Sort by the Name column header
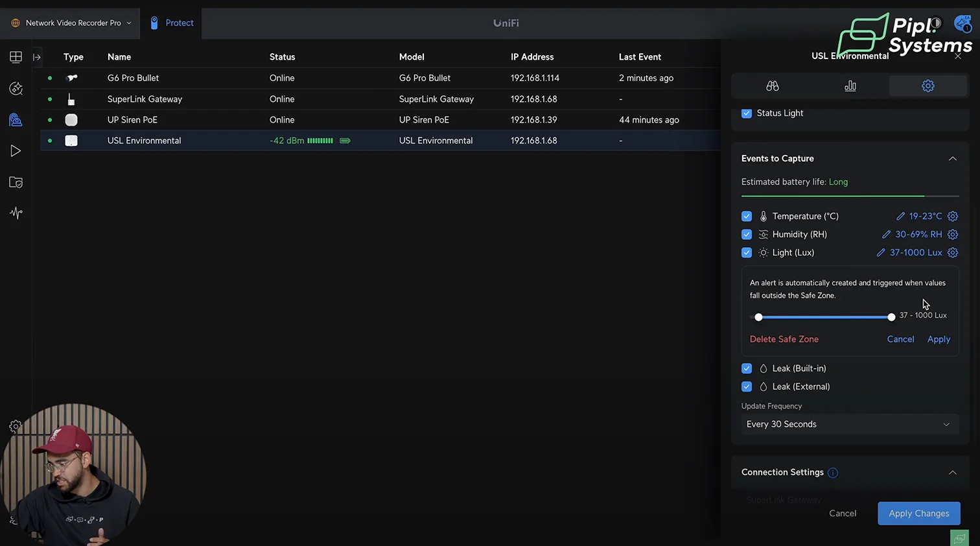This screenshot has height=546, width=980. click(119, 57)
